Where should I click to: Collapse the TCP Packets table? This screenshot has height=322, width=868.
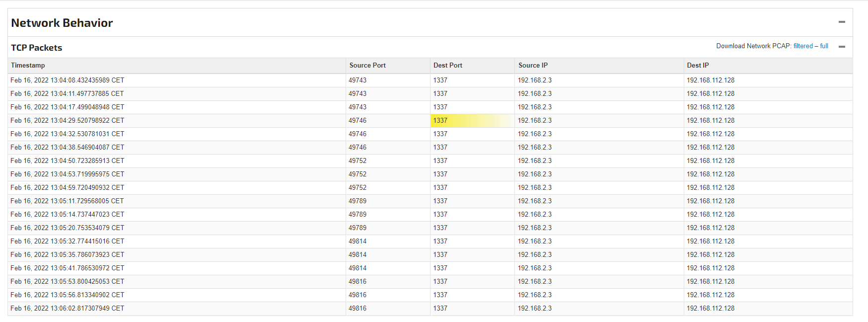click(842, 47)
